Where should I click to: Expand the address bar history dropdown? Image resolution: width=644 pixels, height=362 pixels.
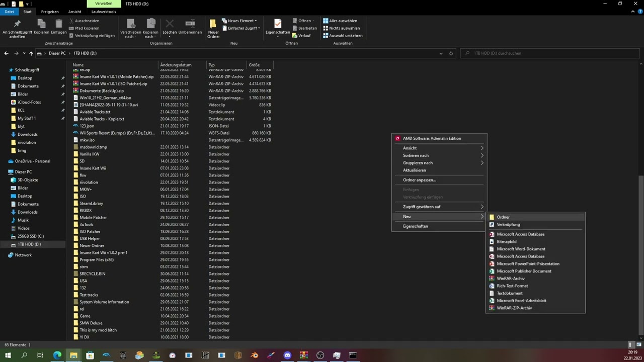(441, 53)
